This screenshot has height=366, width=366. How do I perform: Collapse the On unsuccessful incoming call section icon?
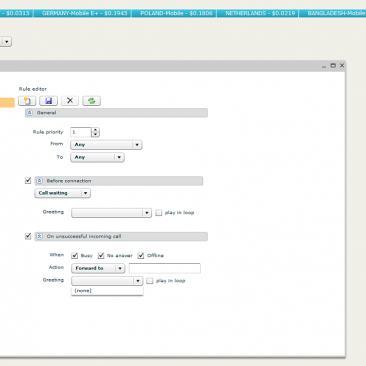39,236
